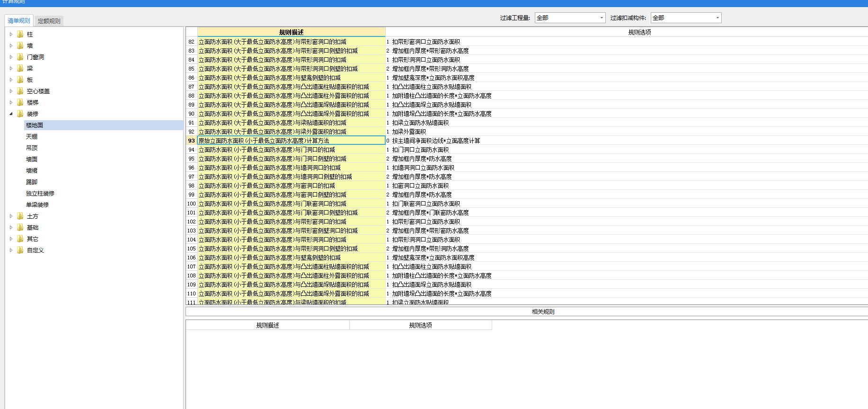Screen dimensions: 868x409
Task: Click the 空心楼盖 folder icon
Action: [x=20, y=91]
